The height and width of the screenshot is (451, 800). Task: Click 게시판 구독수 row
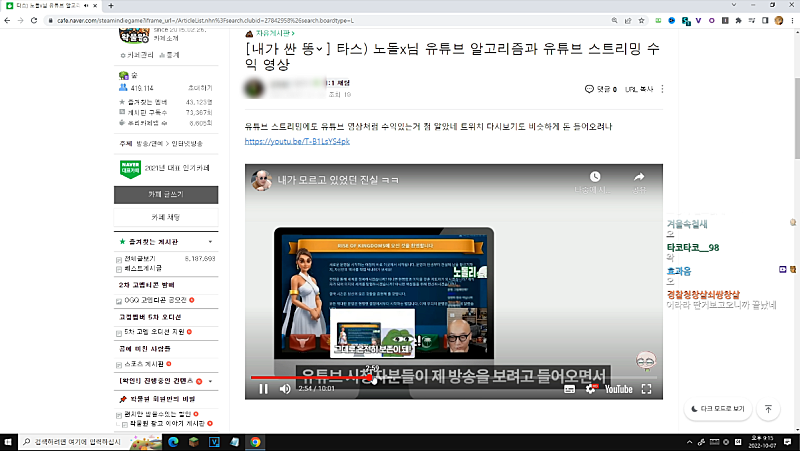[x=166, y=112]
